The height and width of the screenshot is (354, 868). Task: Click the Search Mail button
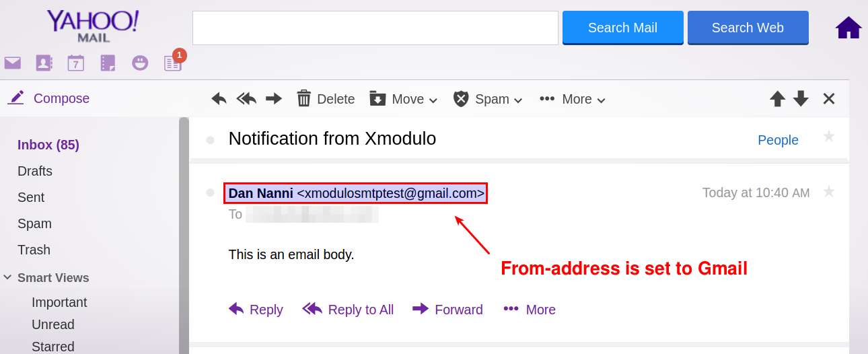623,28
